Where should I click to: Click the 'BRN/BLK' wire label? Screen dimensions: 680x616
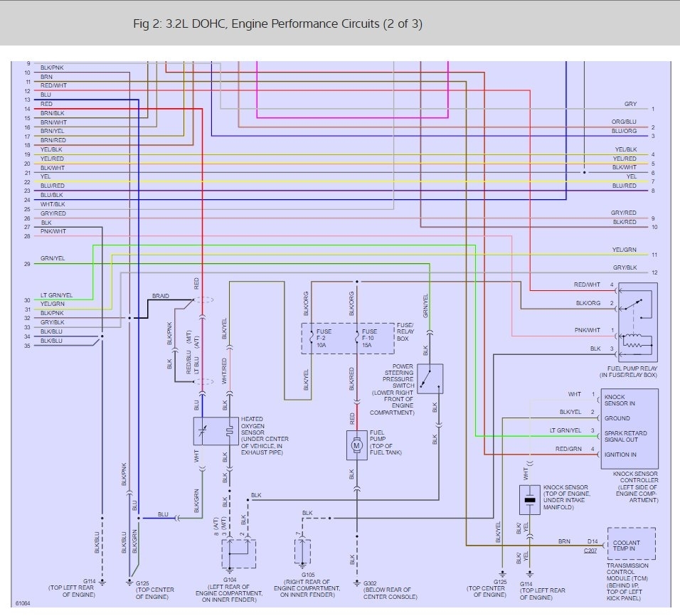tap(52, 113)
